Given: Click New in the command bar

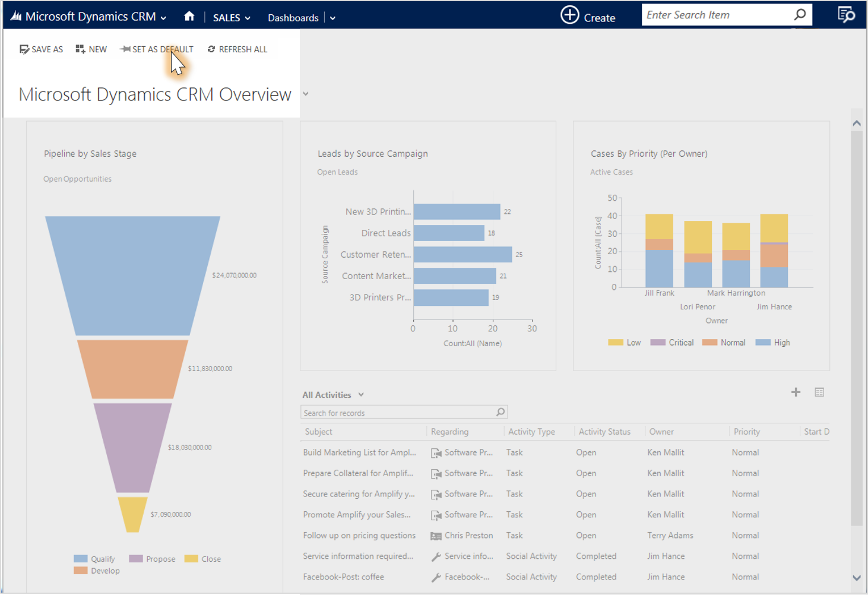Looking at the screenshot, I should [91, 49].
